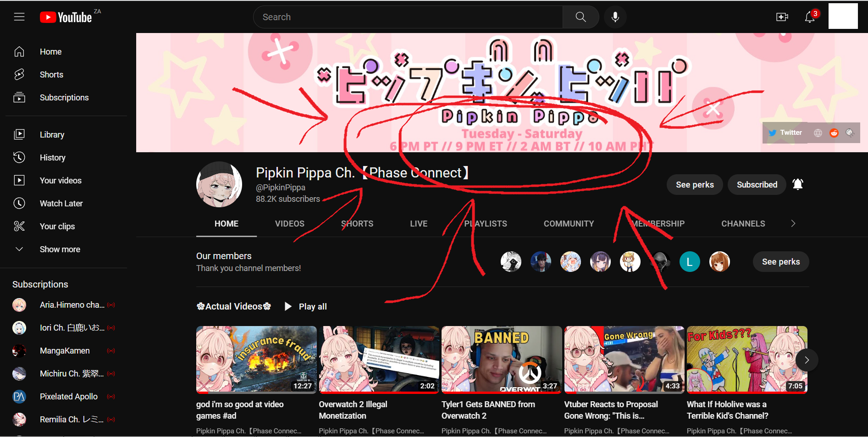Image resolution: width=868 pixels, height=437 pixels.
Task: Click the Actual Videos shelf title
Action: pyautogui.click(x=234, y=306)
